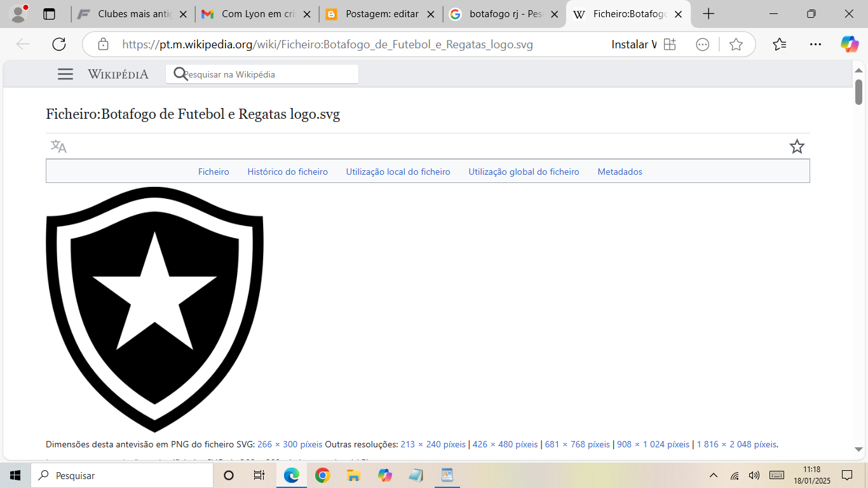Screen dimensions: 868x488
Task: Open the 908 × 1 024 píxeis resolution
Action: (653, 444)
